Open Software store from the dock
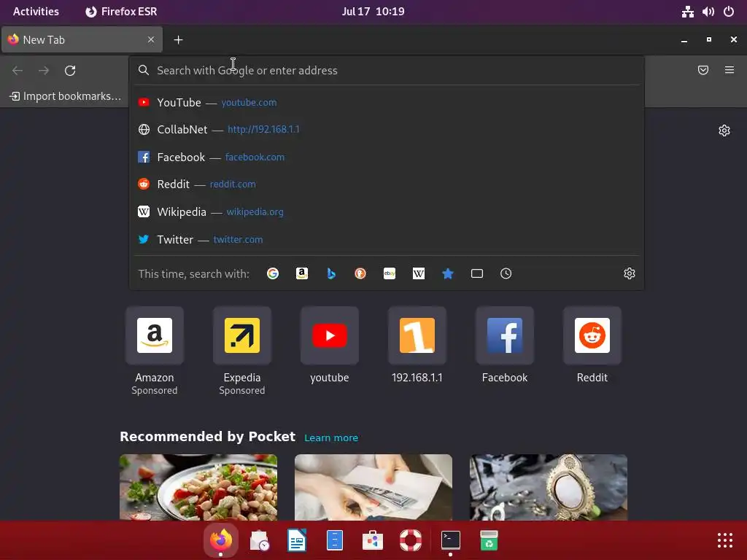The image size is (747, 560). 373,540
